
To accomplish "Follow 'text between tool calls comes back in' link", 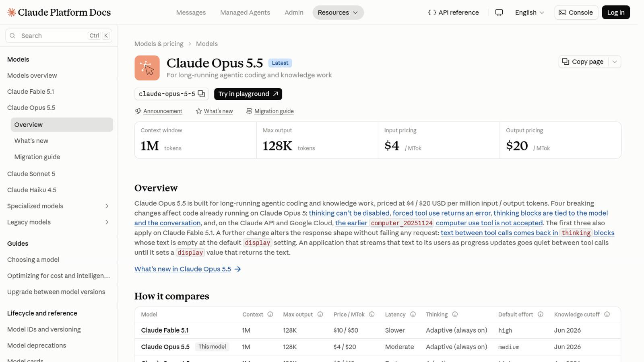I will point(499,233).
